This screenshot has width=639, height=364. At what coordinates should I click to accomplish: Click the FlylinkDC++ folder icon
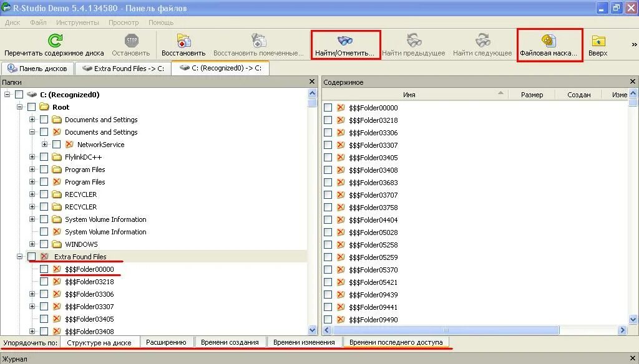57,157
